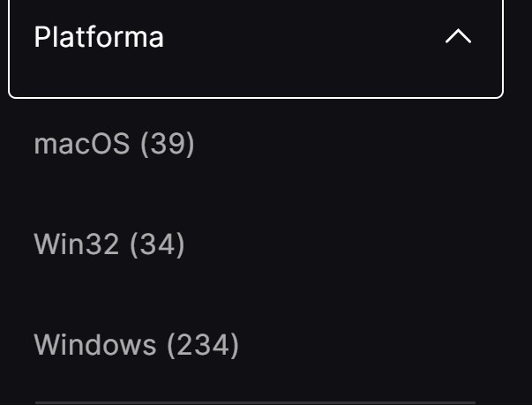Enable the Windows (234) platform filter
532x405 pixels.
coord(136,345)
